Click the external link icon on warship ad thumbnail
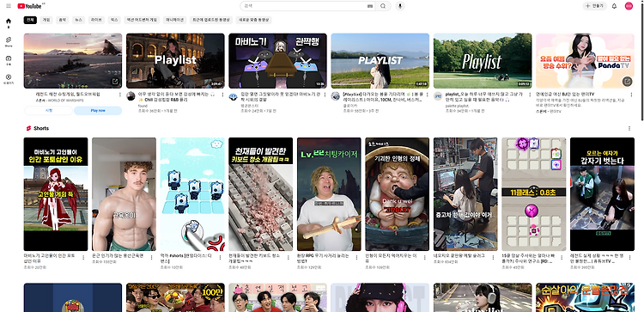Image resolution: width=644 pixels, height=312 pixels. [115, 82]
